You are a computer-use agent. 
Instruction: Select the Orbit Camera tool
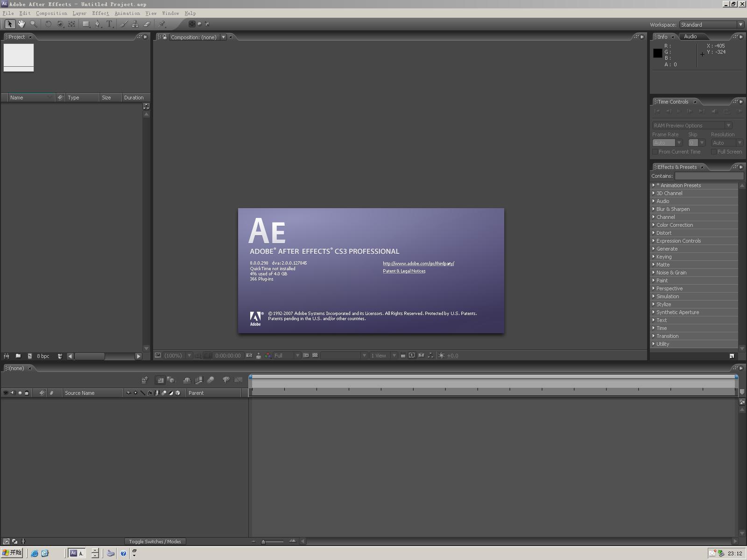pos(60,24)
